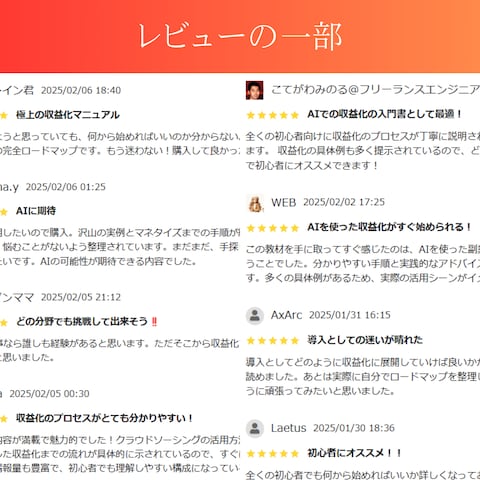Click star rating of AIでの収益化の入門書として最適 review
Screen dimensions: 480x480
273,115
